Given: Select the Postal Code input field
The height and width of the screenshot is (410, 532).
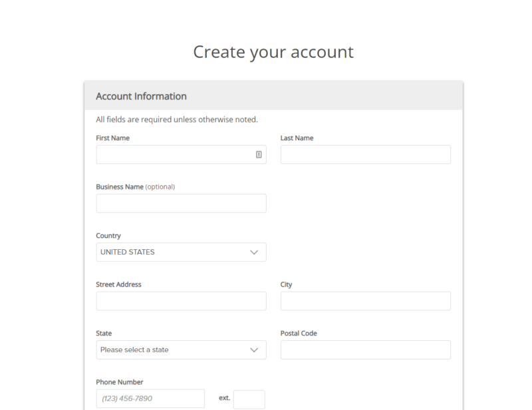Looking at the screenshot, I should pyautogui.click(x=365, y=350).
